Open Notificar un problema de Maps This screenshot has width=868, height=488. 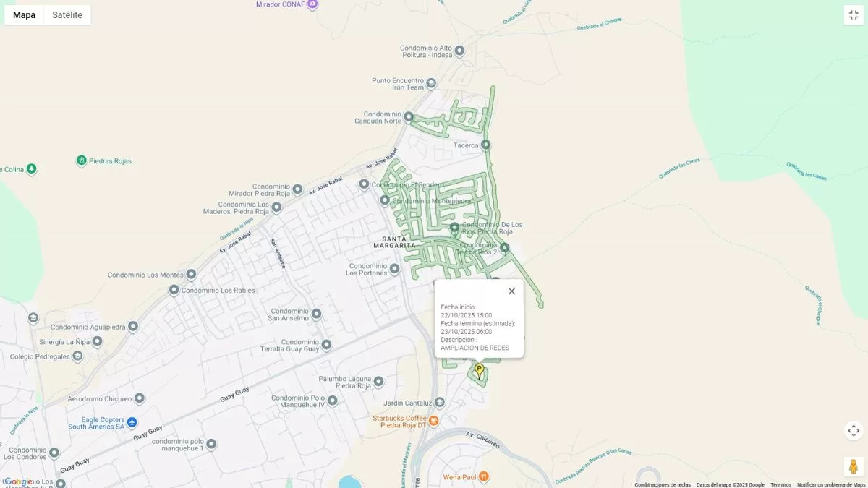point(831,485)
